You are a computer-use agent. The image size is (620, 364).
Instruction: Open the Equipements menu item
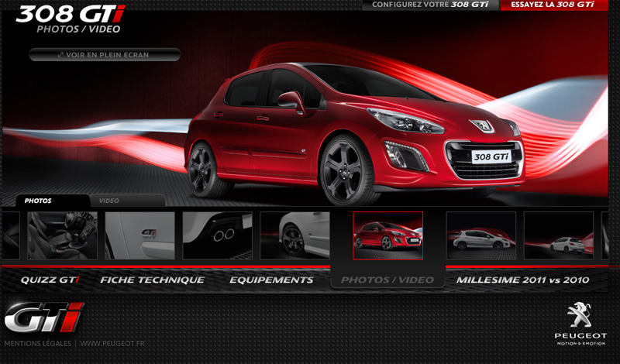[271, 280]
